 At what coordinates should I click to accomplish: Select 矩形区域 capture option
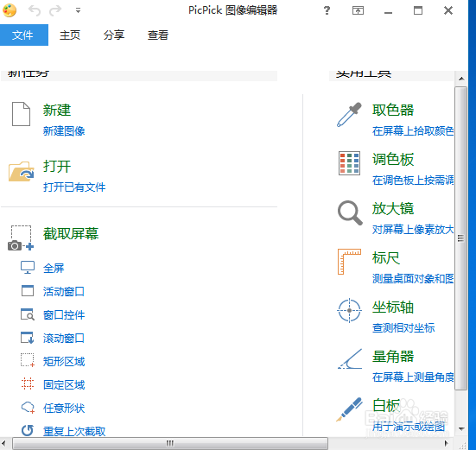click(x=64, y=361)
